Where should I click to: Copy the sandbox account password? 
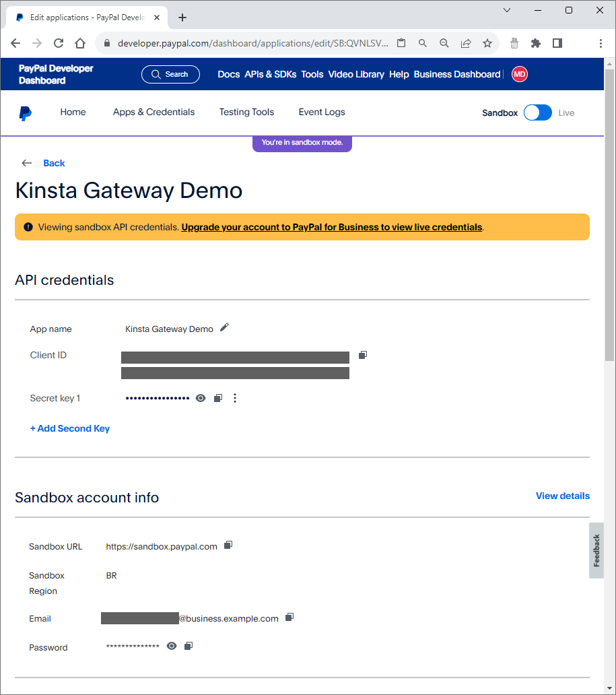tap(189, 646)
